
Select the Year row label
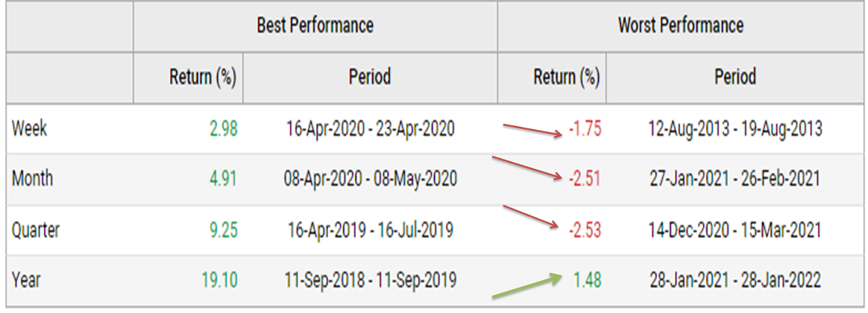[x=26, y=280]
